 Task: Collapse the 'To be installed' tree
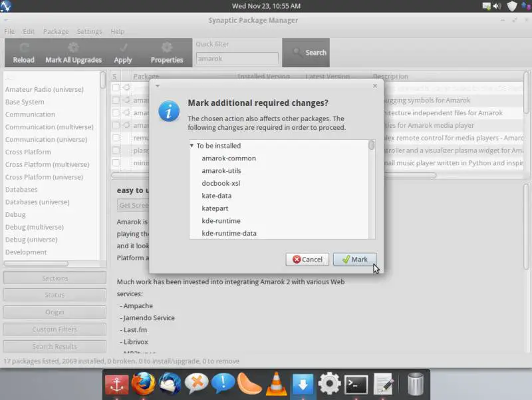tap(192, 146)
